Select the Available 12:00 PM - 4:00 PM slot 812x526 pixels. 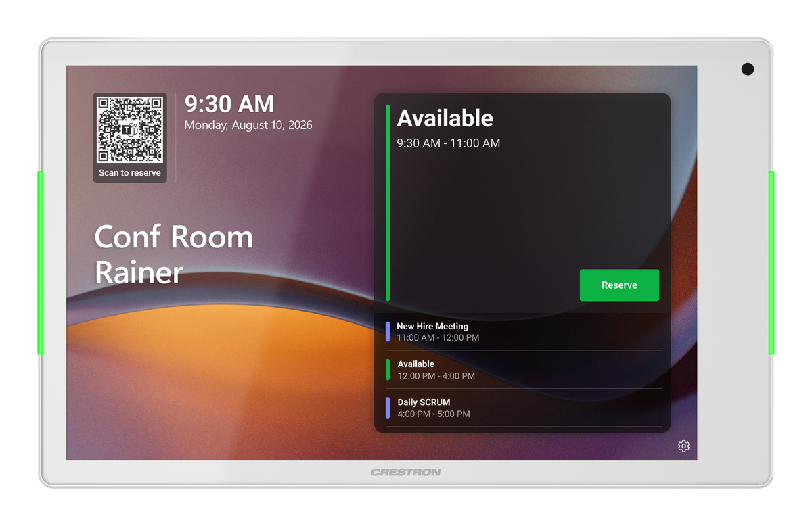click(x=524, y=369)
